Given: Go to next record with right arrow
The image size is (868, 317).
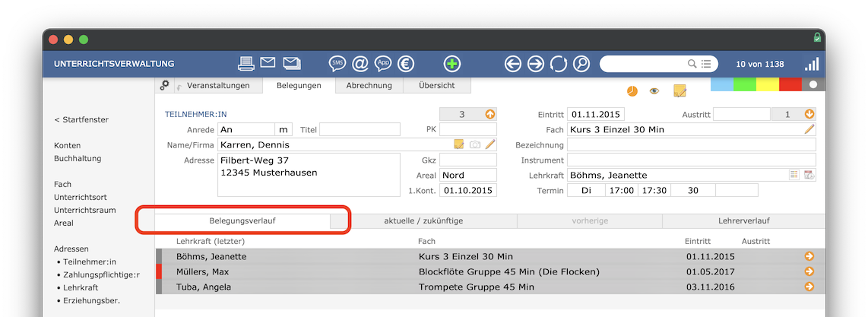Looking at the screenshot, I should pyautogui.click(x=536, y=64).
